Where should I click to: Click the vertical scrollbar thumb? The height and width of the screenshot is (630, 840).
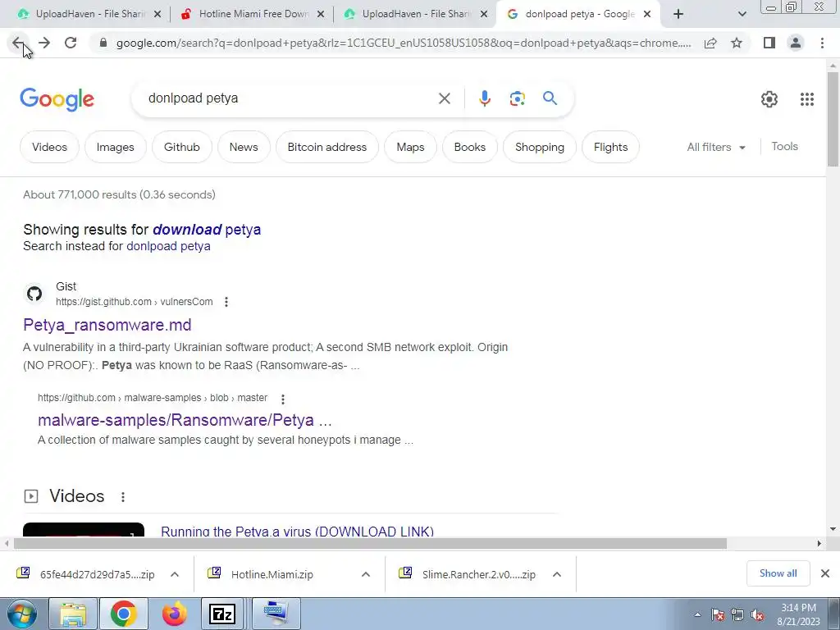point(833,119)
